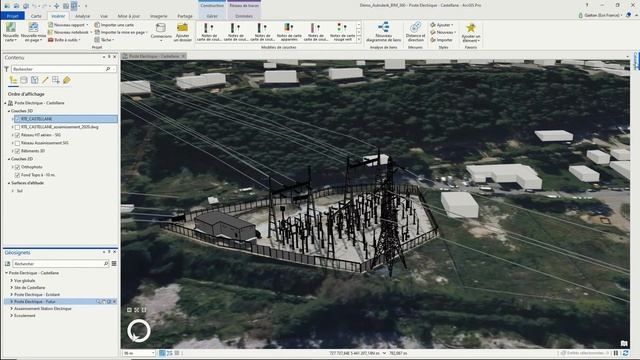Click the Géosignets menu hamburger icon
The height and width of the screenshot is (360, 640).
click(114, 264)
